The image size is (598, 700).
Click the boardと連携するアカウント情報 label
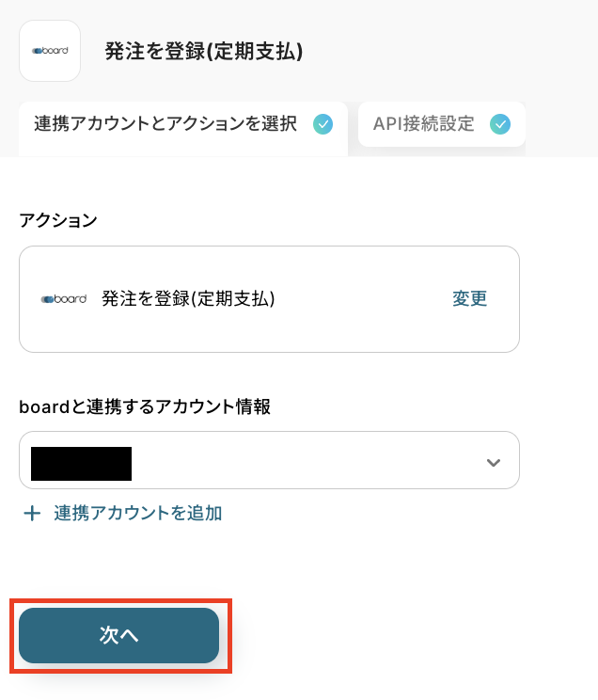click(145, 406)
